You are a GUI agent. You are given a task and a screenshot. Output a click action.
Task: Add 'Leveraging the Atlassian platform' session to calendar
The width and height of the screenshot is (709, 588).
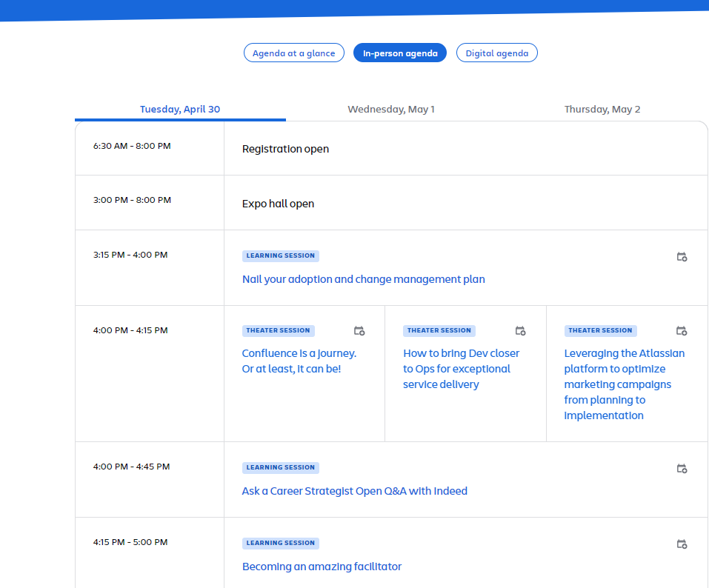pyautogui.click(x=682, y=331)
